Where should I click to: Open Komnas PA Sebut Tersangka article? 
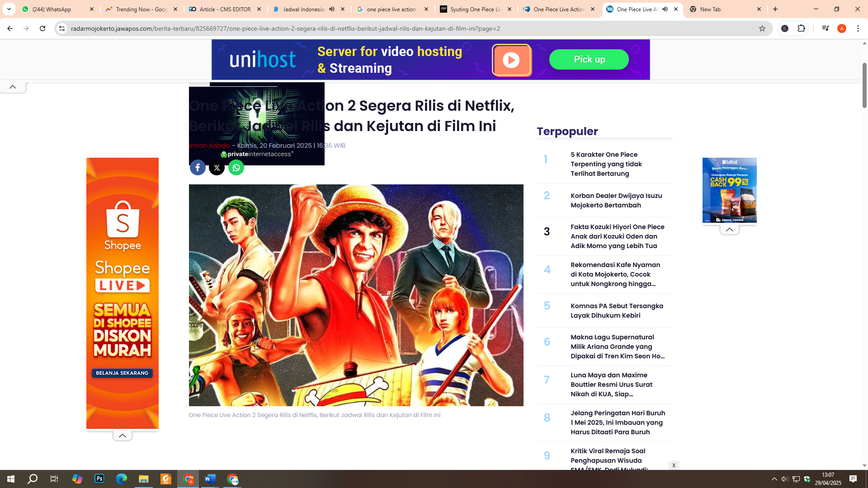coord(617,310)
